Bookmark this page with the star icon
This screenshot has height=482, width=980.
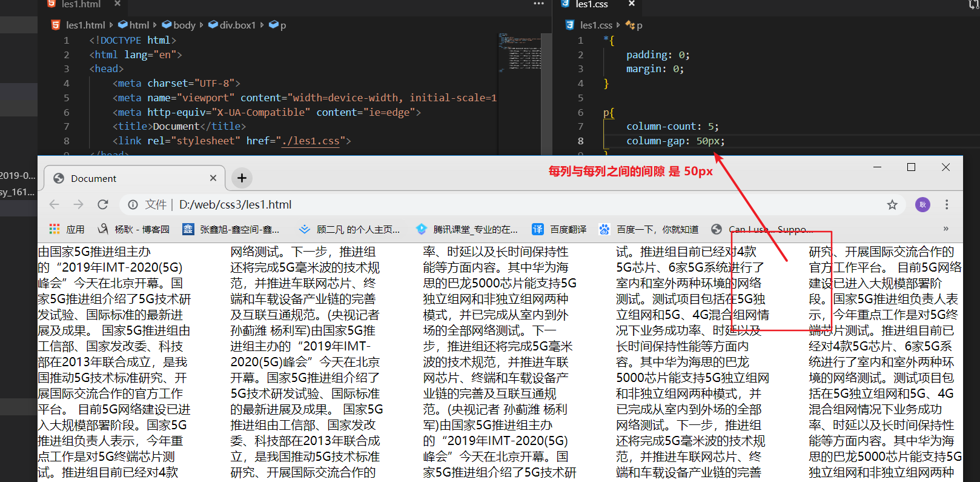pyautogui.click(x=892, y=205)
